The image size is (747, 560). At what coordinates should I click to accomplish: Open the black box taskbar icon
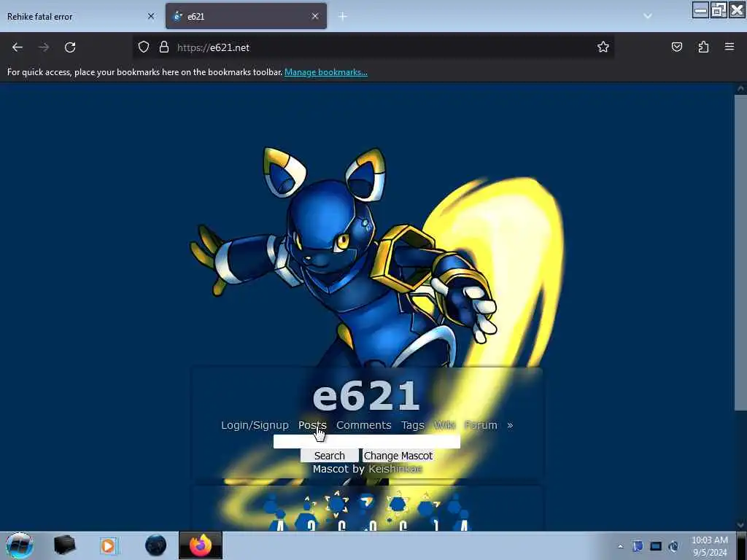pyautogui.click(x=64, y=545)
